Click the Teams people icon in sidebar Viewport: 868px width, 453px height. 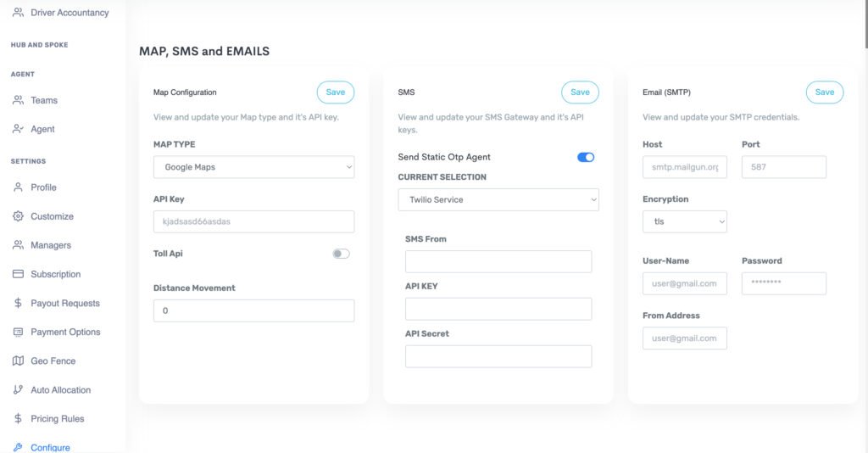[x=19, y=100]
